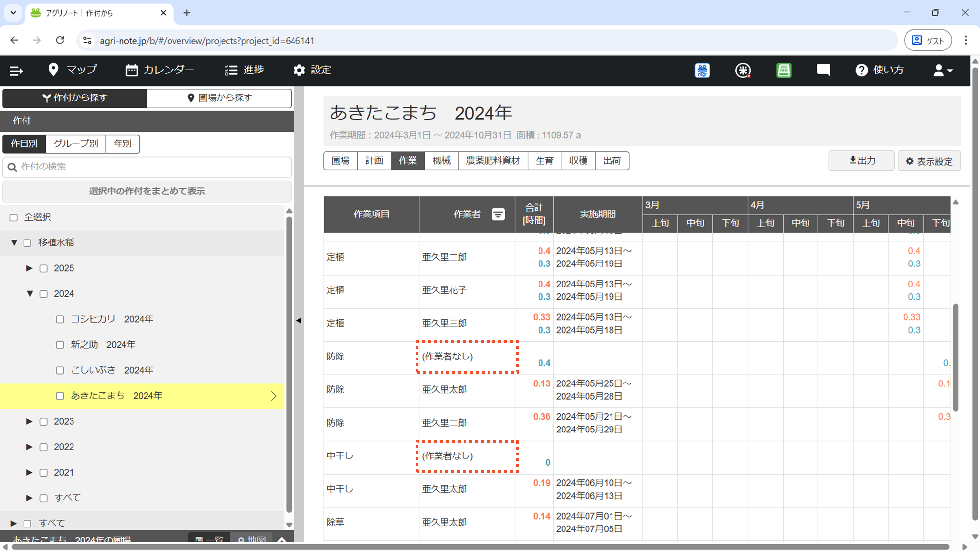
Task: Open the 機械 tab
Action: 441,161
